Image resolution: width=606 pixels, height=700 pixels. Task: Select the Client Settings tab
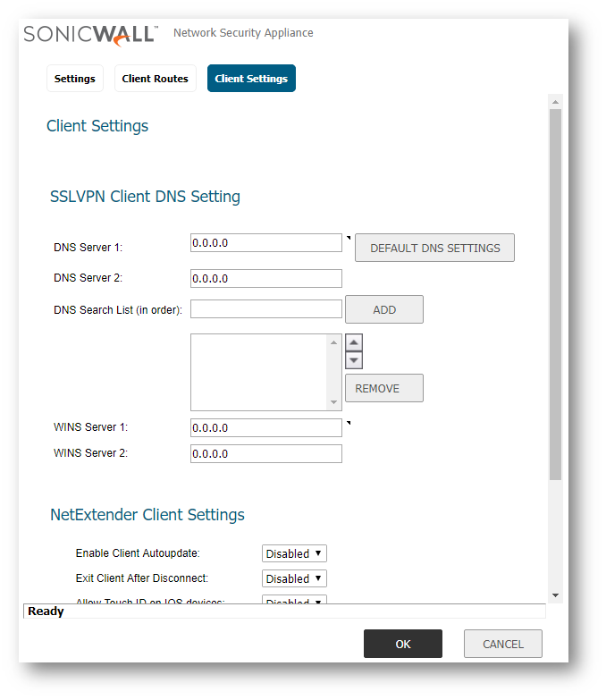click(x=251, y=79)
